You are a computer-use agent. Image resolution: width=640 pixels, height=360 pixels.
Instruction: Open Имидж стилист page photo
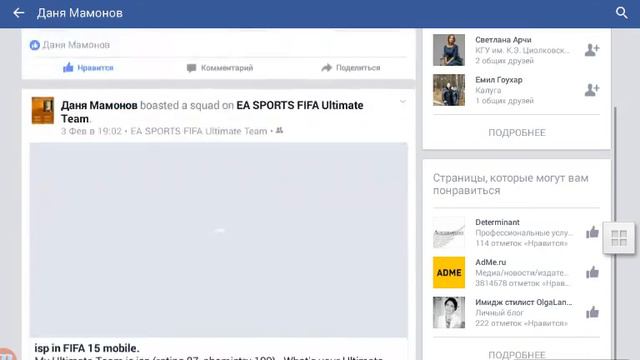449,313
